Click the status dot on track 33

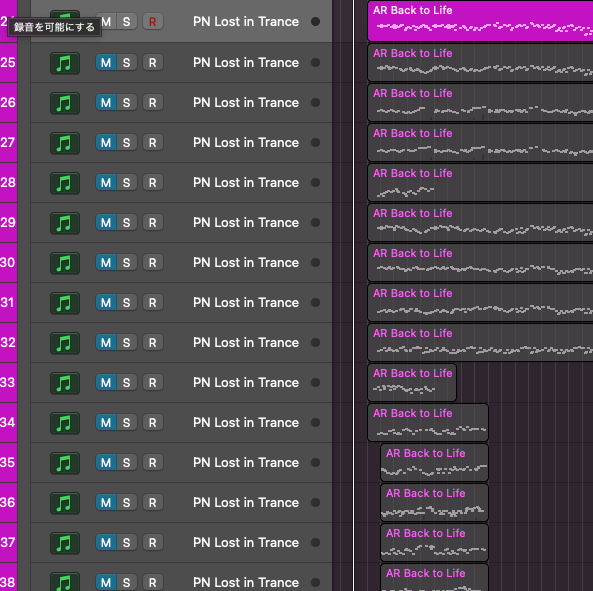315,383
